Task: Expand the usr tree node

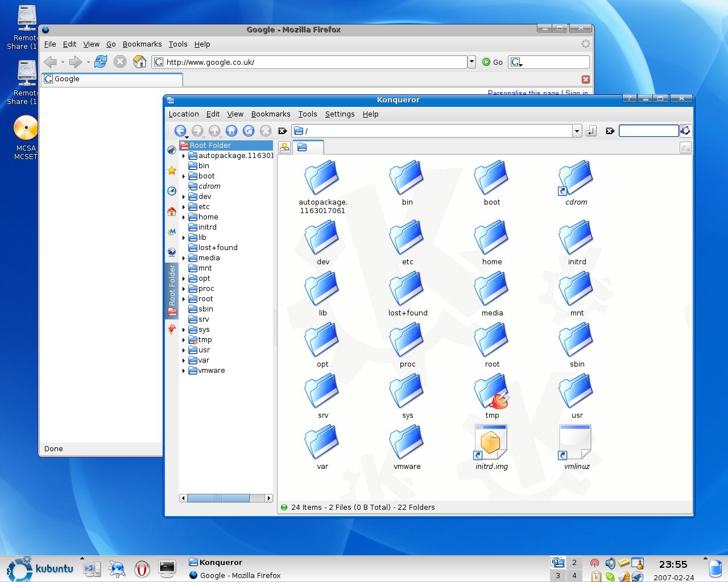Action: pos(184,350)
